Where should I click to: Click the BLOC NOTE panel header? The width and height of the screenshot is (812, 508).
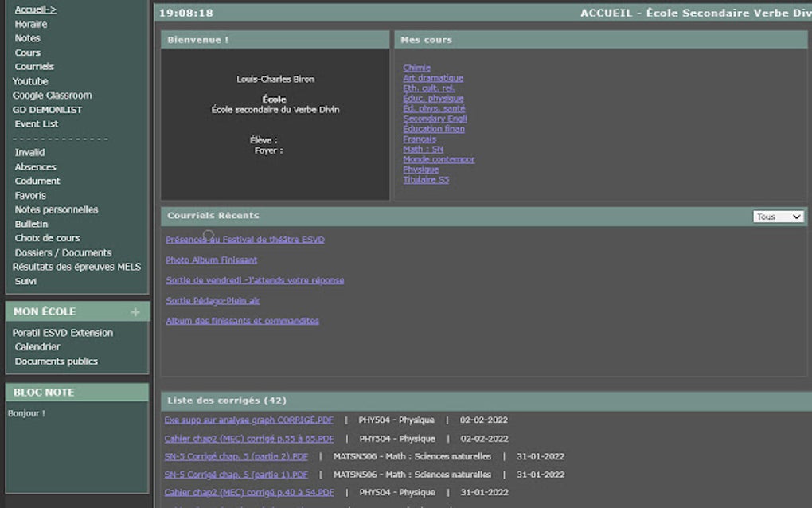(x=77, y=393)
